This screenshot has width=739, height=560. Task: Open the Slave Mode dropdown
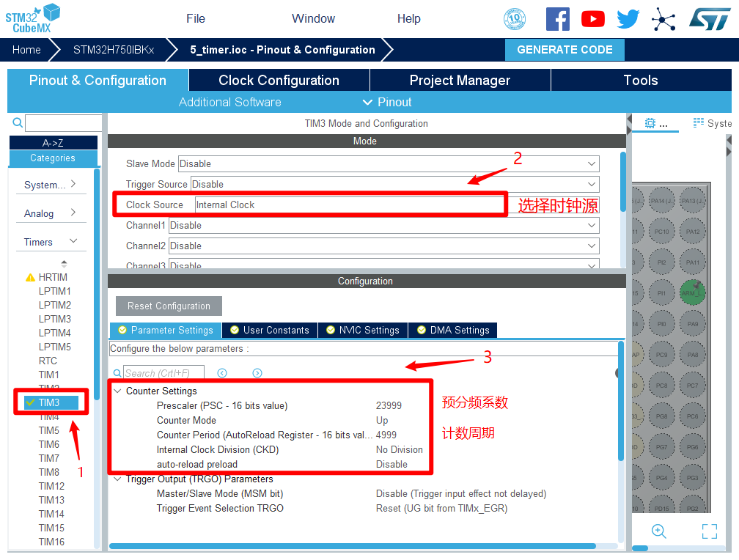[x=389, y=164]
